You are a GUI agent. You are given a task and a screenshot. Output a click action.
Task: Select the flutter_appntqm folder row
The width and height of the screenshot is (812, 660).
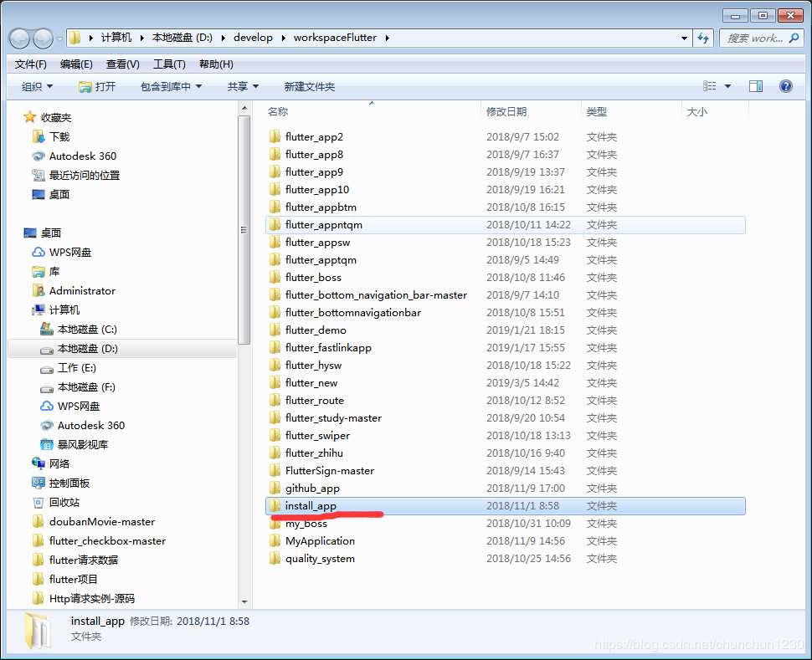coord(506,225)
